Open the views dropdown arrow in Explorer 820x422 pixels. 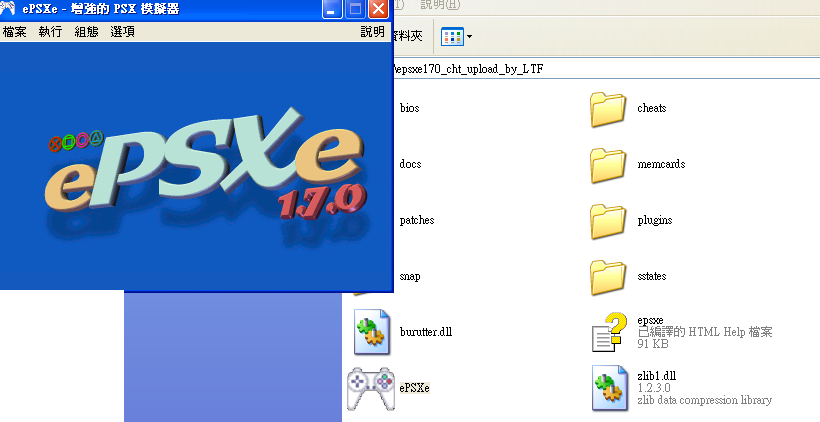(x=469, y=37)
